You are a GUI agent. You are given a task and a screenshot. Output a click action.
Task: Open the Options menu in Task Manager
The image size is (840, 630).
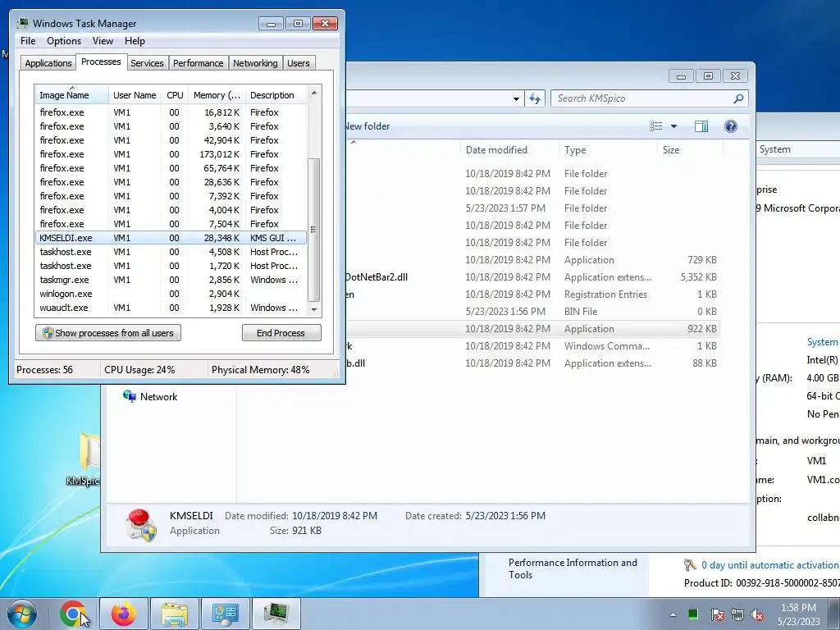pyautogui.click(x=64, y=41)
